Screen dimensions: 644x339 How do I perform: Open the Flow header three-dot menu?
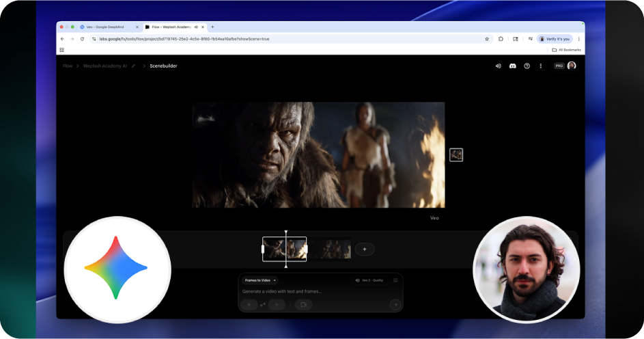(x=540, y=66)
